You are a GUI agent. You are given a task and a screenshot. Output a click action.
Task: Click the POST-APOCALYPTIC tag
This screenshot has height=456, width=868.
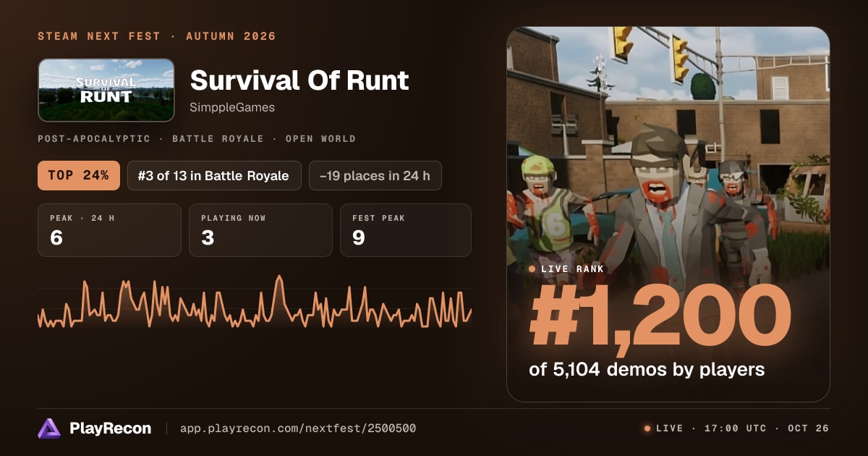point(94,139)
